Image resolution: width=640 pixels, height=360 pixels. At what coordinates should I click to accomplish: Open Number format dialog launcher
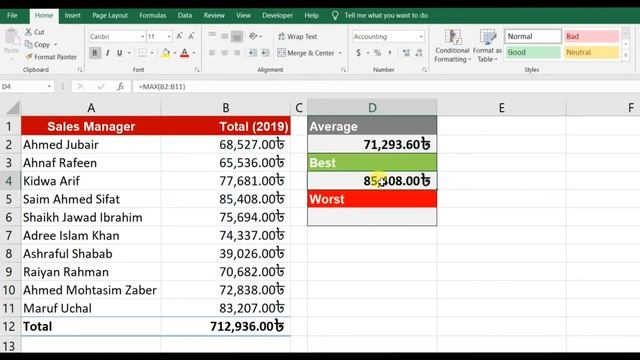tap(424, 70)
